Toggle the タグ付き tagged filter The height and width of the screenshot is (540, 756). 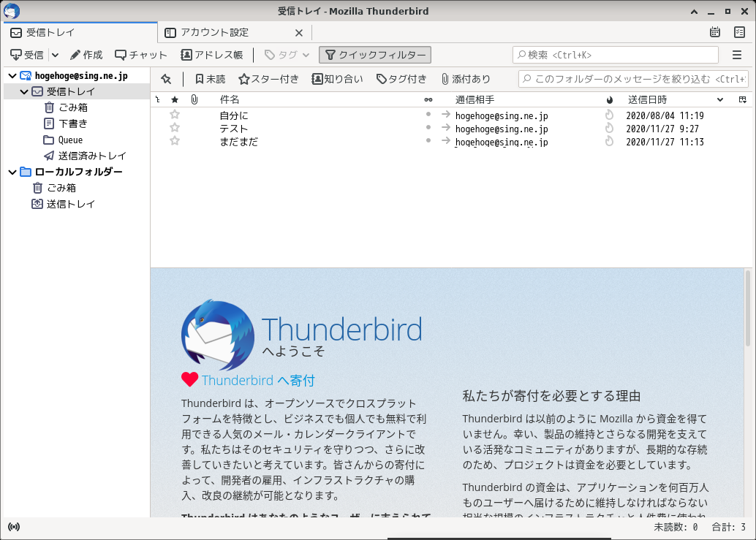pos(401,79)
